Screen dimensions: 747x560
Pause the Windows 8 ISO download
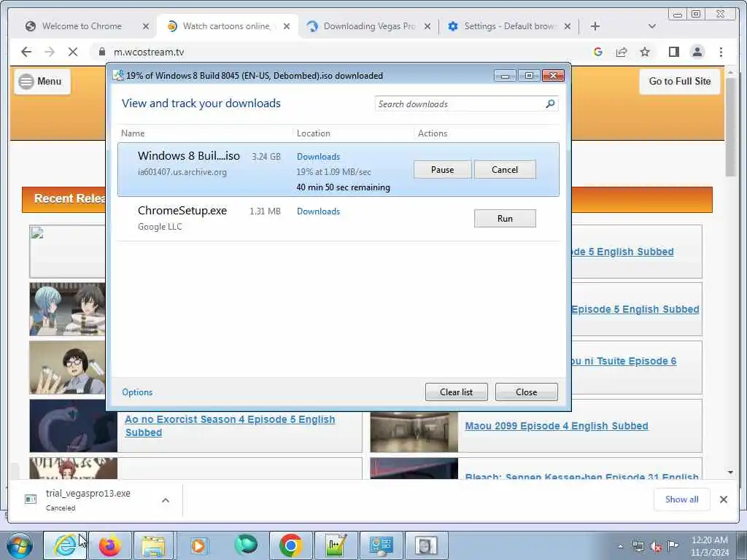[442, 169]
